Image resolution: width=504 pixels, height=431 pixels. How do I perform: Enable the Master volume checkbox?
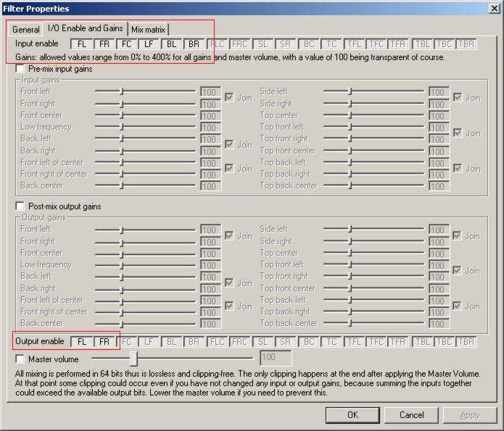(20, 359)
